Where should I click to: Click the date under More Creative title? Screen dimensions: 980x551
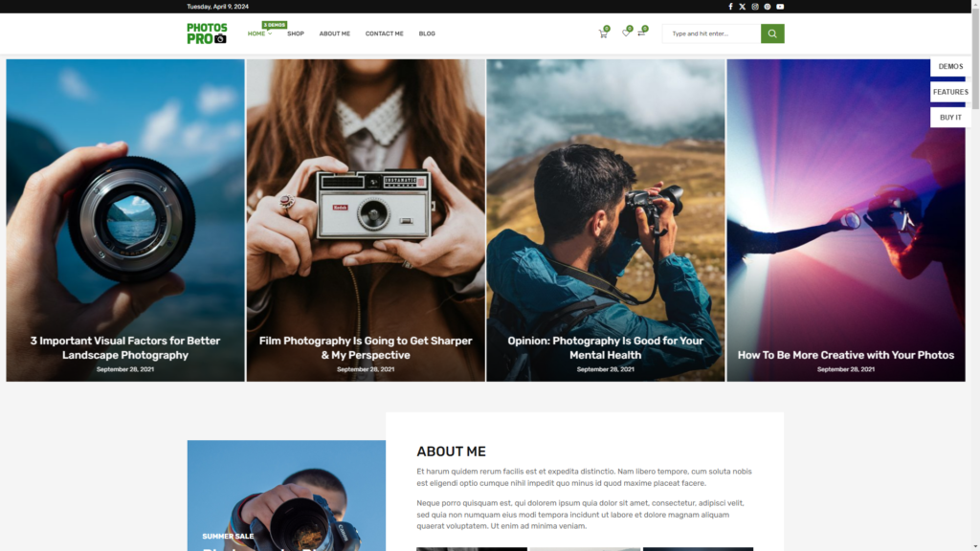846,369
